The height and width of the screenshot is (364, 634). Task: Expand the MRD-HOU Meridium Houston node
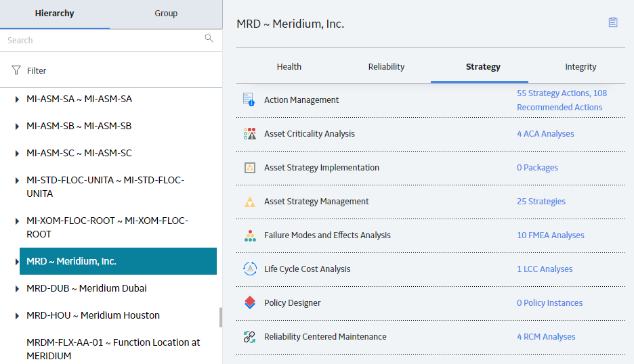16,316
